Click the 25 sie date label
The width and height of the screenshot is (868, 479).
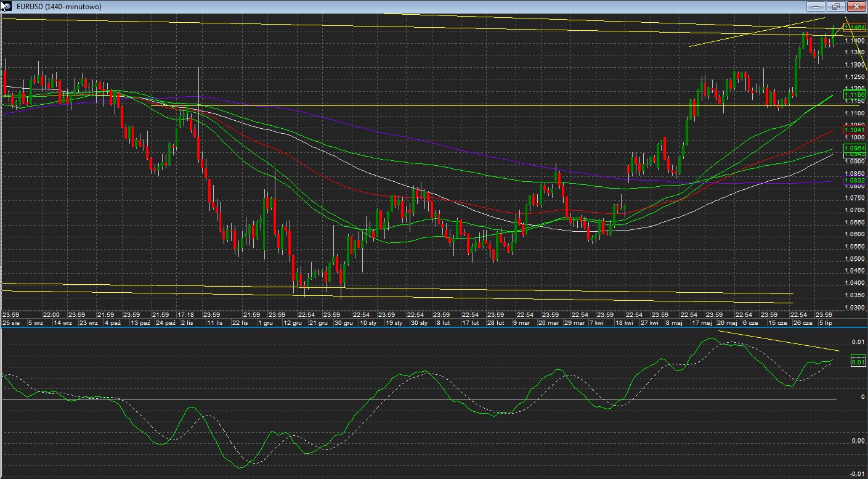pos(12,322)
